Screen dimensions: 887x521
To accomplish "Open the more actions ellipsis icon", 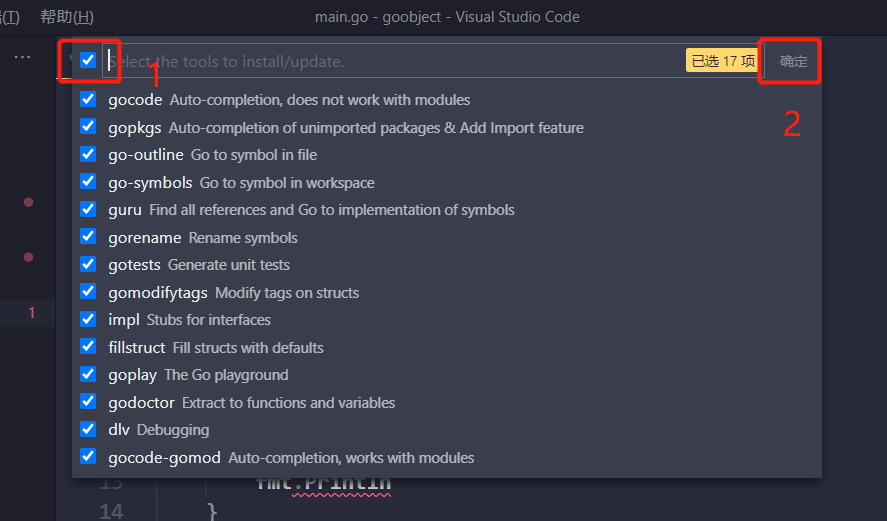I will (x=22, y=57).
